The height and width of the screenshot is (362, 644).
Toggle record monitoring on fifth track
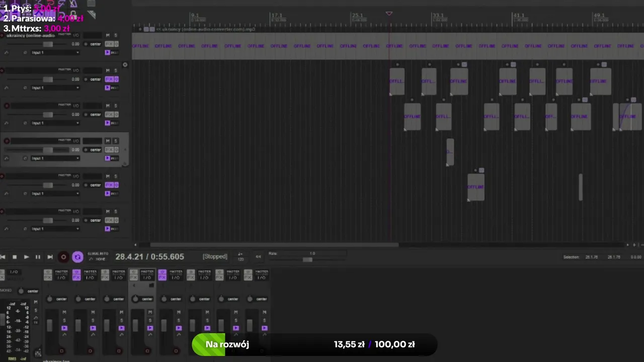click(x=107, y=193)
